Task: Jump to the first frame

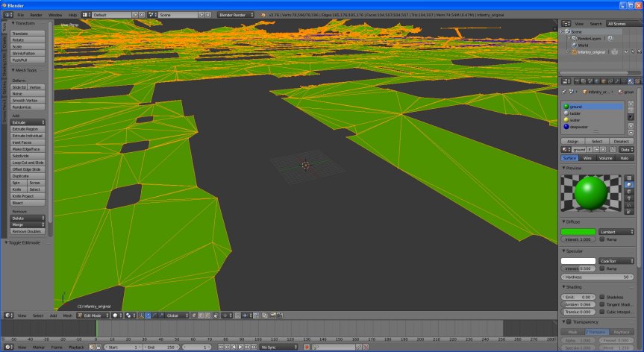Action: coord(221,347)
